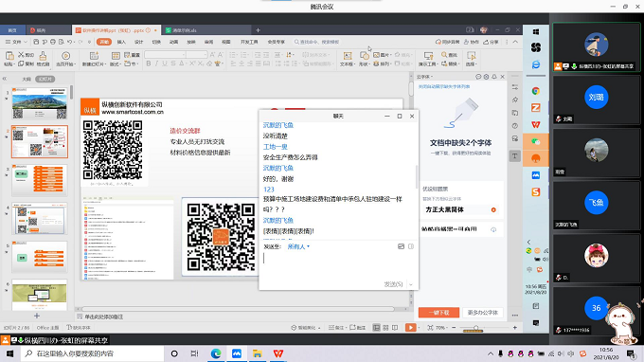The height and width of the screenshot is (362, 644).
Task: Switch to the Design ribbon tab
Action: click(x=139, y=42)
